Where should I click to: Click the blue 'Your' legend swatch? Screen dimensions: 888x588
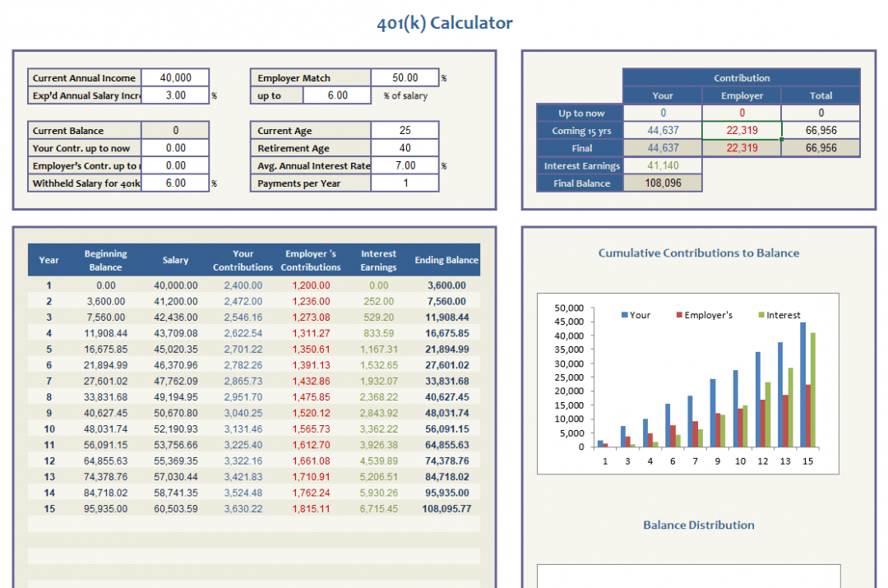(x=624, y=315)
